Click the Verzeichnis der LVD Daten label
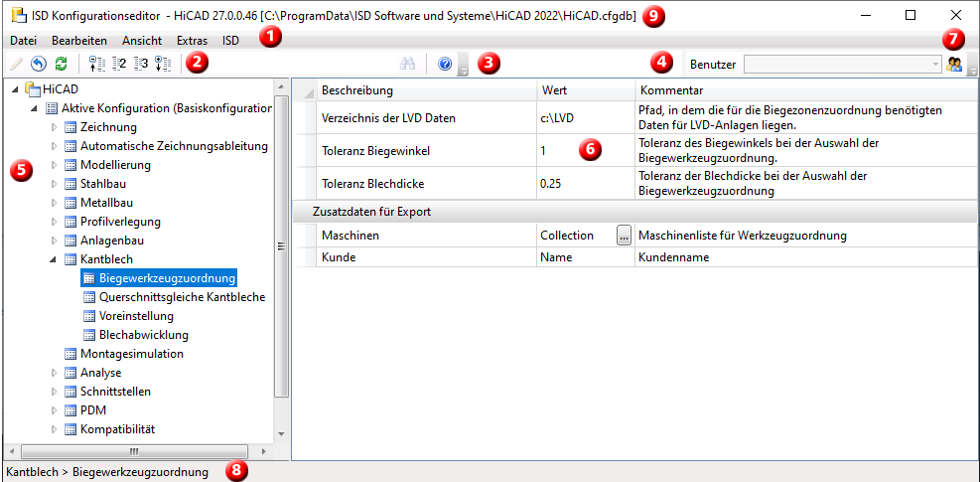Screen dimensions: 980x482 pyautogui.click(x=389, y=117)
